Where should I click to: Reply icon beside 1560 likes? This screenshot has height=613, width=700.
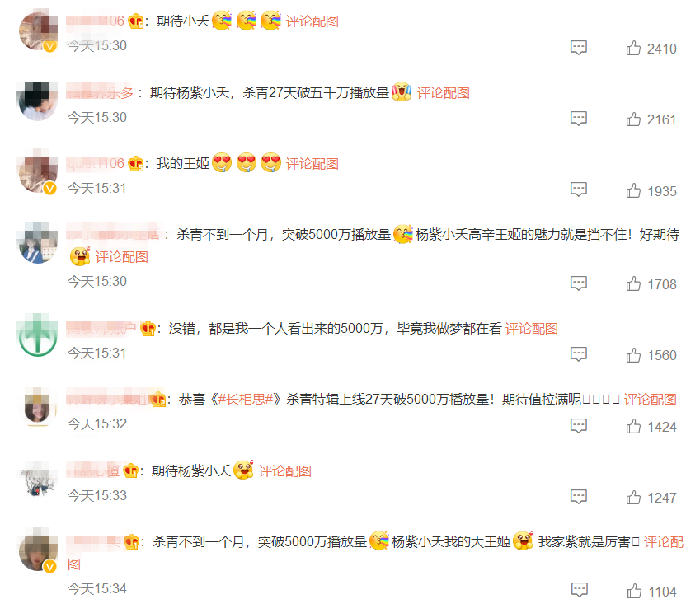[x=579, y=354]
